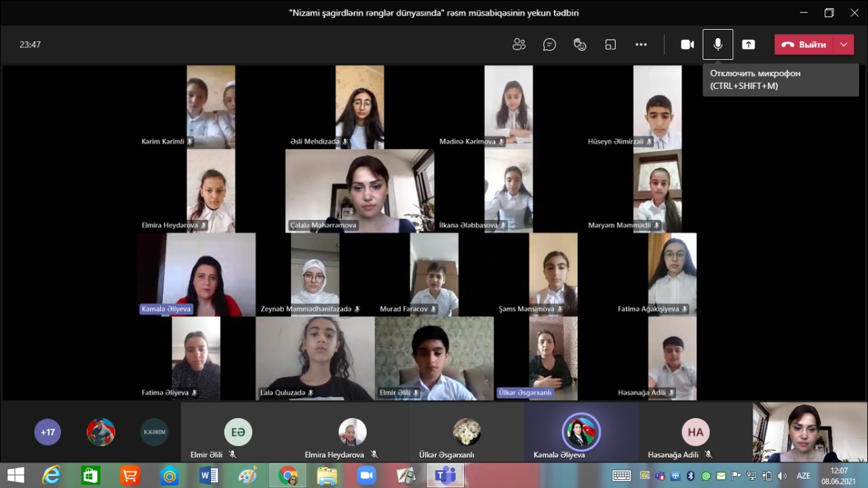
Task: Open Paint from the taskbar
Action: coord(248,475)
